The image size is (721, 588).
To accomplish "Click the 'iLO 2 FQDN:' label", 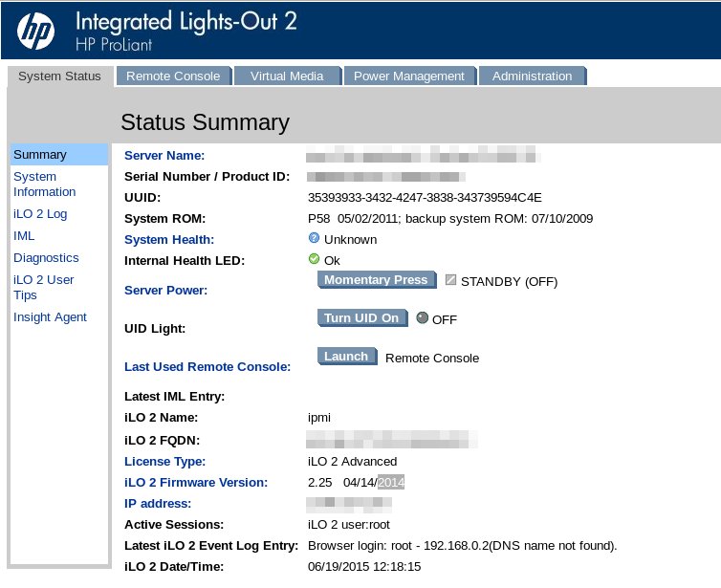I will tap(162, 441).
